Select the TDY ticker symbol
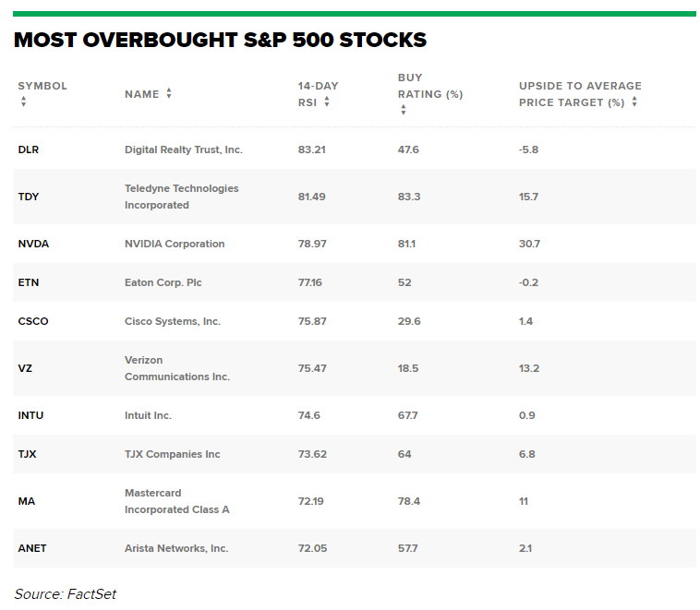 (28, 197)
